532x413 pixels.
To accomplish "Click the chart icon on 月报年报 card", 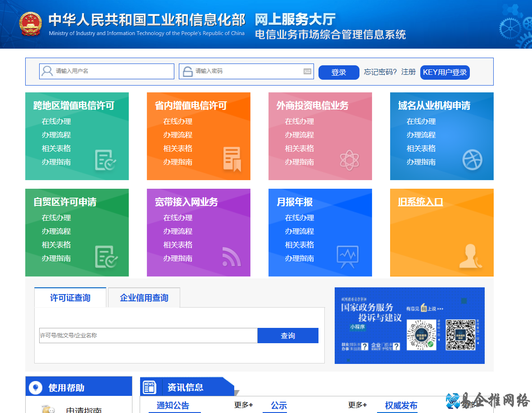I will tap(348, 256).
